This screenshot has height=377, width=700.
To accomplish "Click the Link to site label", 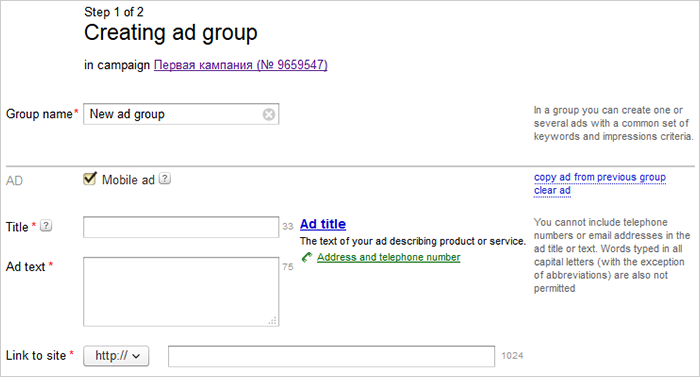I will pos(36,356).
